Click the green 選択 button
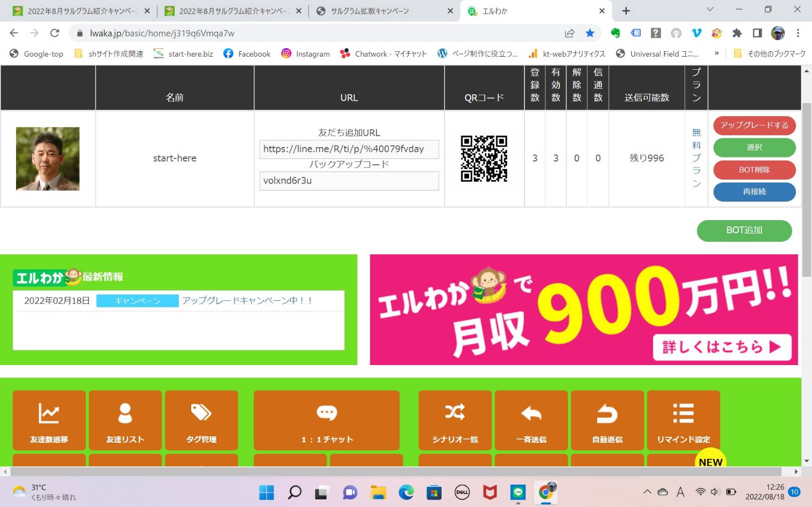This screenshot has width=812, height=507. click(x=754, y=147)
